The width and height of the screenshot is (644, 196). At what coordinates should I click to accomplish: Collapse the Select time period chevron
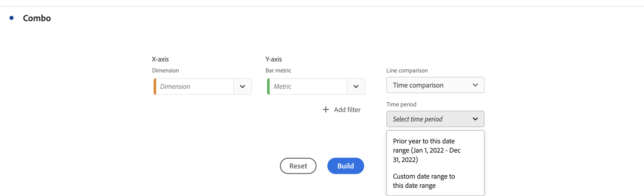pos(475,119)
